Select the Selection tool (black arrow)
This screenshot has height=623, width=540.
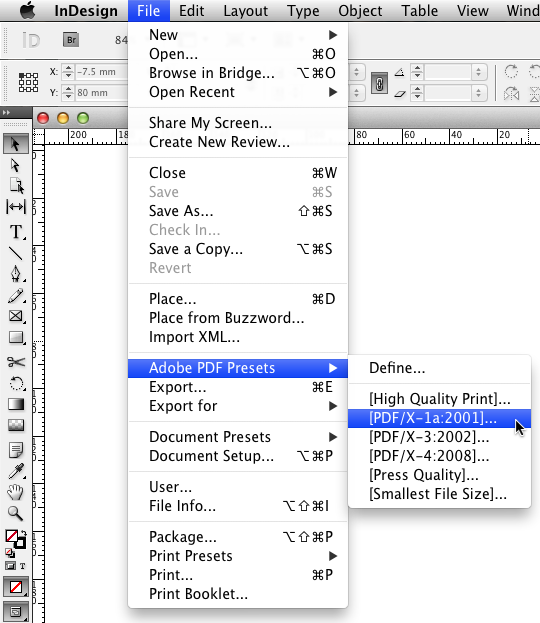click(15, 144)
